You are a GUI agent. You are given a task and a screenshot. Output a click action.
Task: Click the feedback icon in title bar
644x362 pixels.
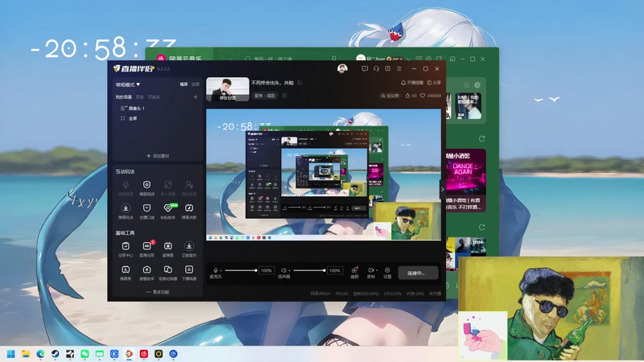387,68
